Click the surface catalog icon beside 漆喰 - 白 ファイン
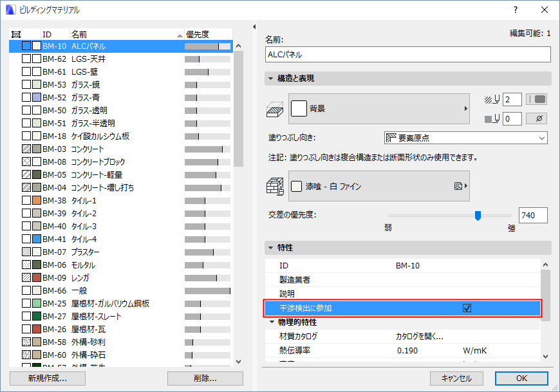This screenshot has width=560, height=392. pos(458,186)
